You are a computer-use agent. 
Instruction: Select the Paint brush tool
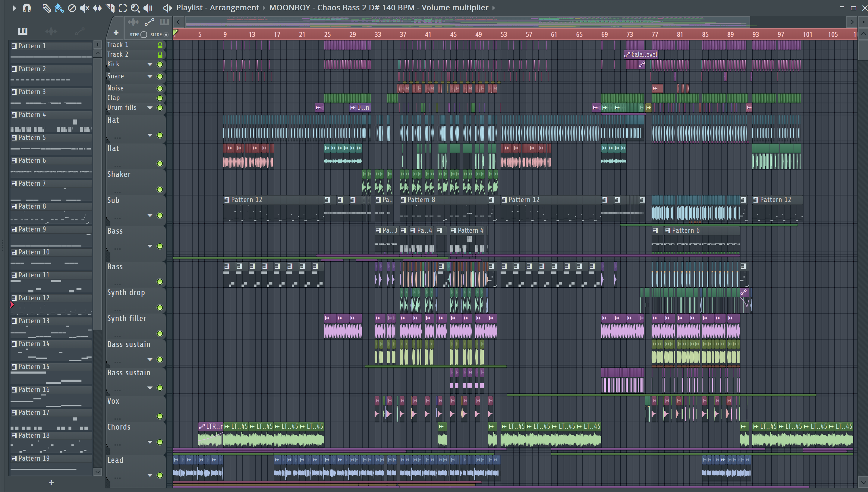(x=59, y=8)
